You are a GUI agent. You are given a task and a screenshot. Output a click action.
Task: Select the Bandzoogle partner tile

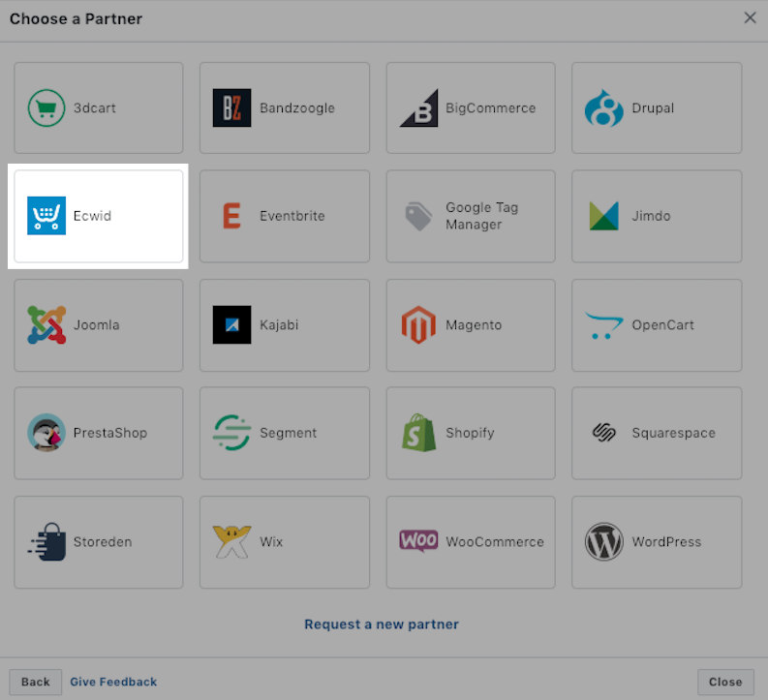(285, 107)
